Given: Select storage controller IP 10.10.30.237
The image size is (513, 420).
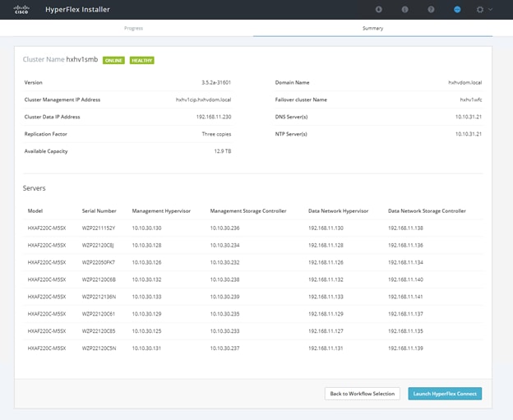Looking at the screenshot, I should click(x=224, y=348).
